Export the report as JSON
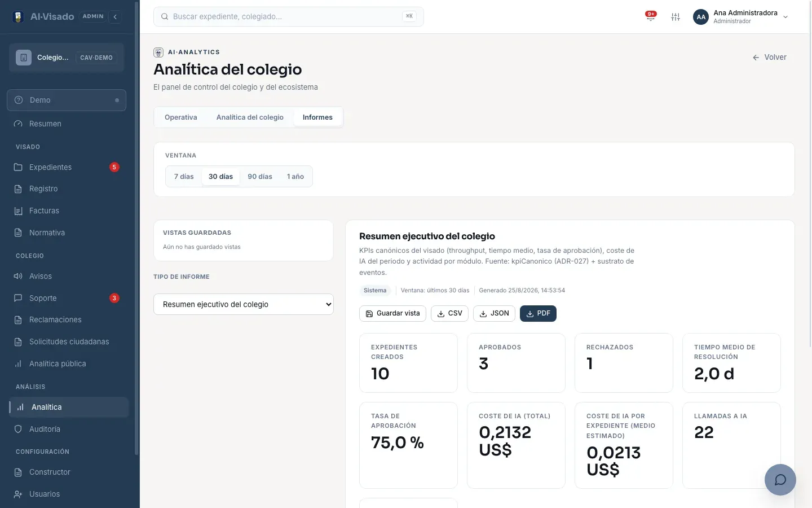812x508 pixels. pos(494,313)
